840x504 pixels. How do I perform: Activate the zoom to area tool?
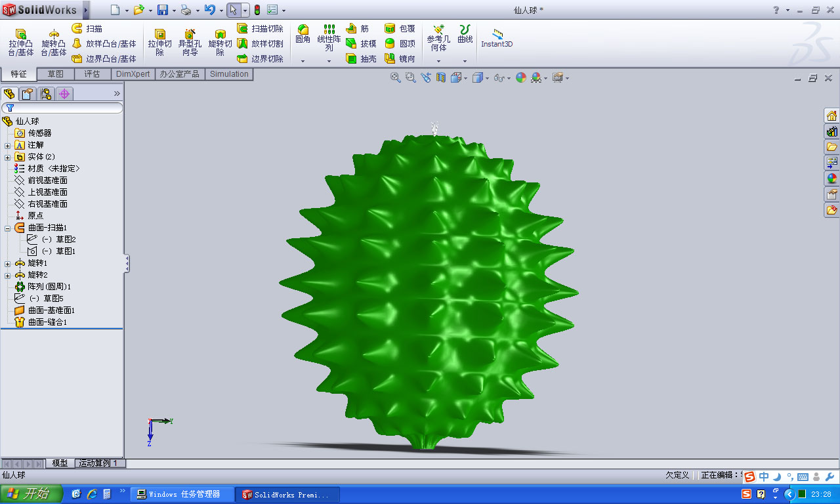411,77
